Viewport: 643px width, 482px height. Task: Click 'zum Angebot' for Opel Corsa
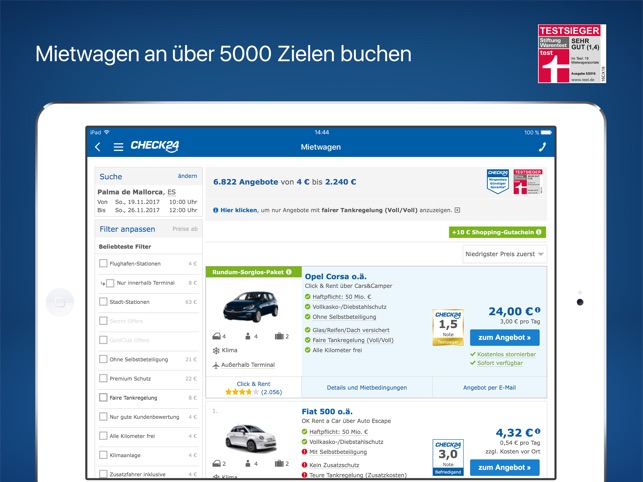tap(504, 338)
